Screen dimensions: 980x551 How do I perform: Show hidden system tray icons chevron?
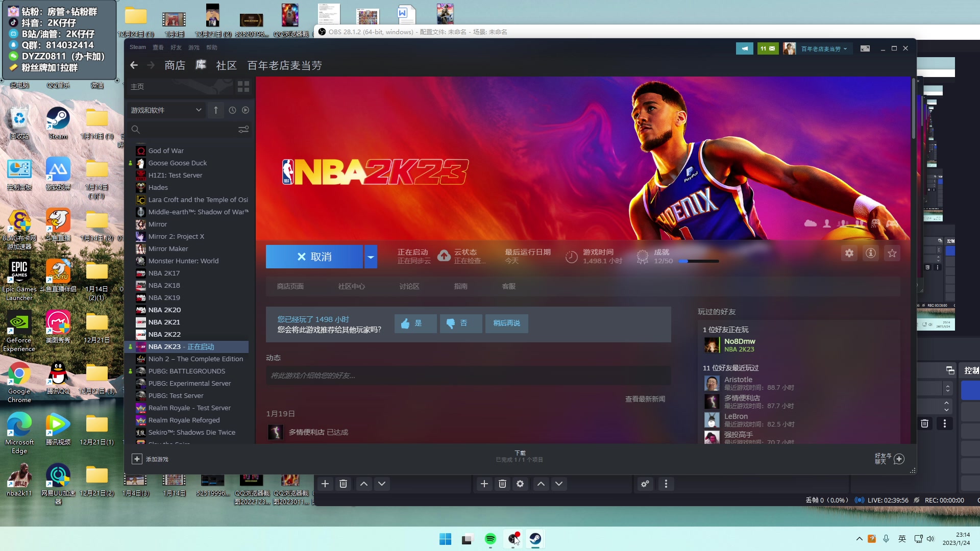click(860, 539)
